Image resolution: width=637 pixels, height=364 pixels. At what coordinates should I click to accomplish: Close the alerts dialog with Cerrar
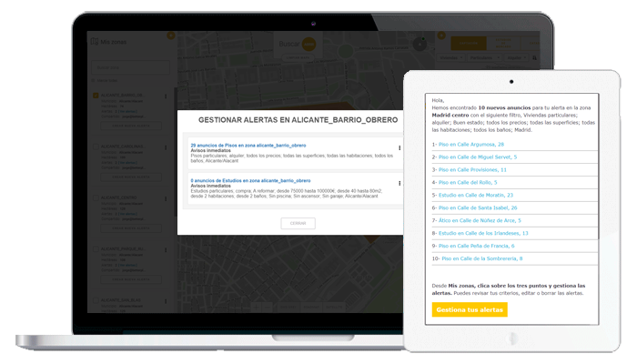click(x=298, y=224)
